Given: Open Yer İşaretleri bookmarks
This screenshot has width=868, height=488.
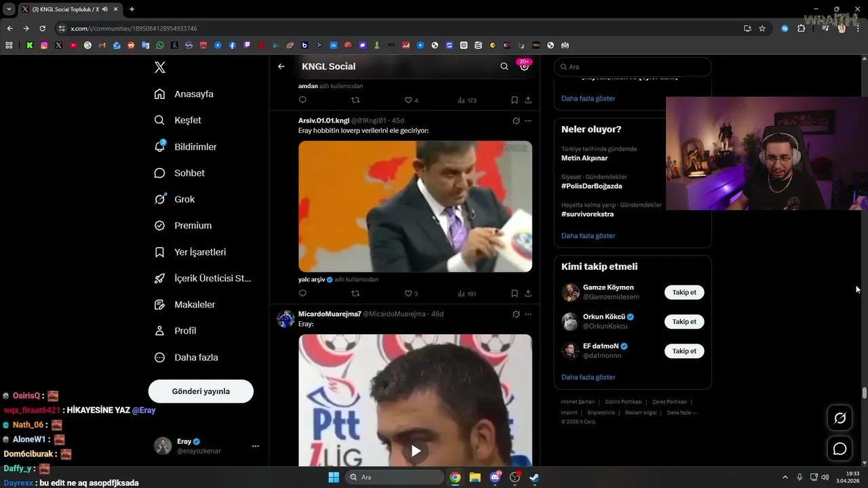Looking at the screenshot, I should click(x=190, y=252).
